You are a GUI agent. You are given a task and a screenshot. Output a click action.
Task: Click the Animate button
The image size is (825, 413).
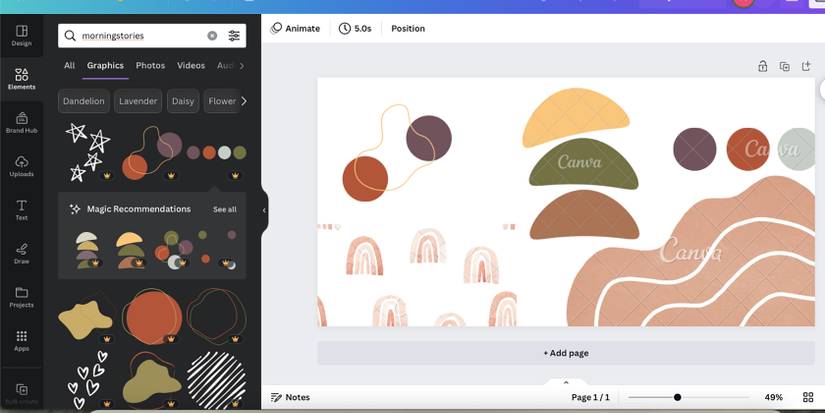[295, 28]
